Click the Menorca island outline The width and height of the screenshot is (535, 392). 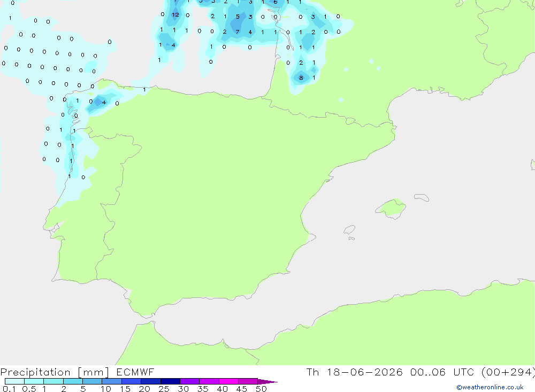coord(422,197)
